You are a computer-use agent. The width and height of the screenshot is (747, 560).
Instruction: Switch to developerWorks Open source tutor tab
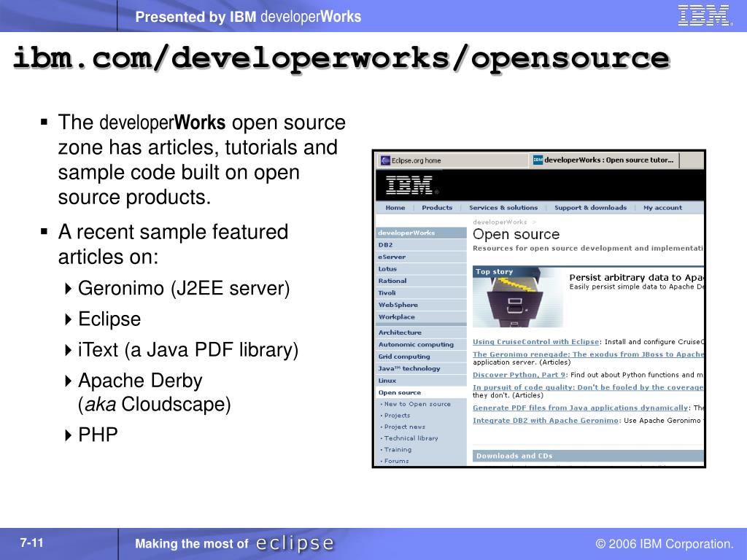pos(604,160)
